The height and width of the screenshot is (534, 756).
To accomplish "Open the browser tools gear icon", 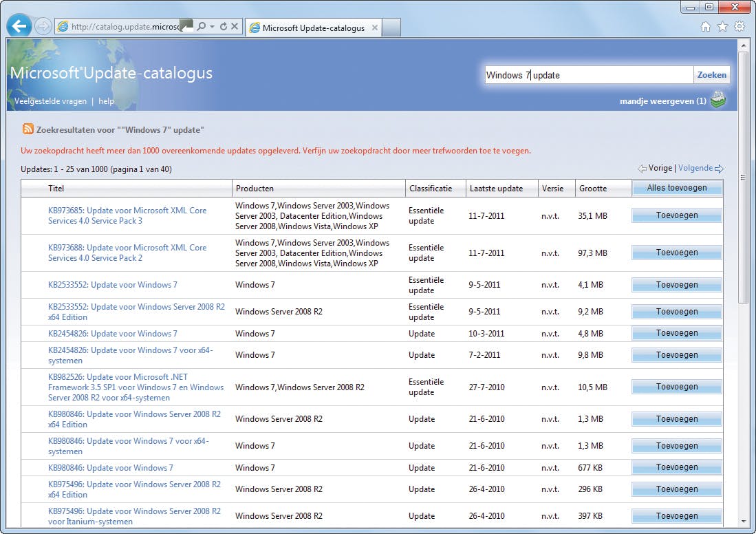I will tap(739, 27).
